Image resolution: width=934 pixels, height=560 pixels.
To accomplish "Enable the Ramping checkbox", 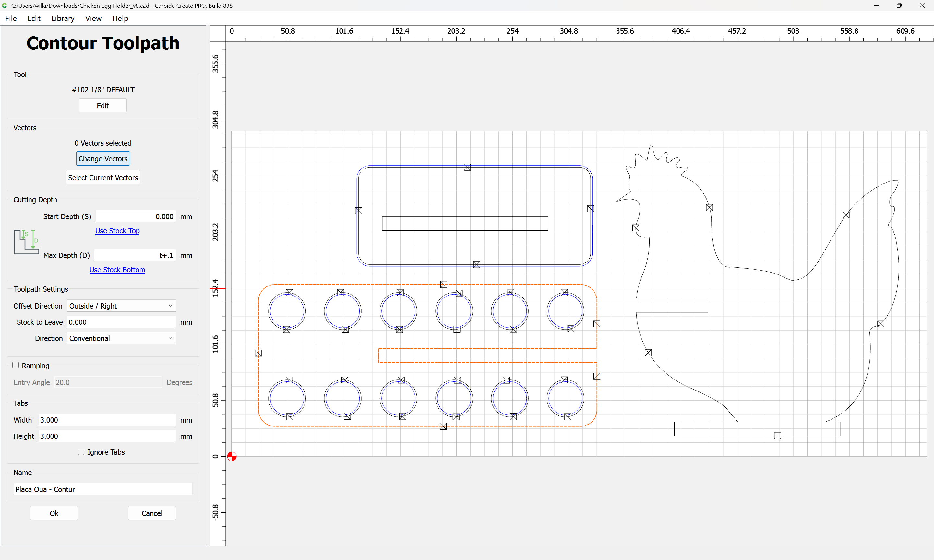I will 16,365.
